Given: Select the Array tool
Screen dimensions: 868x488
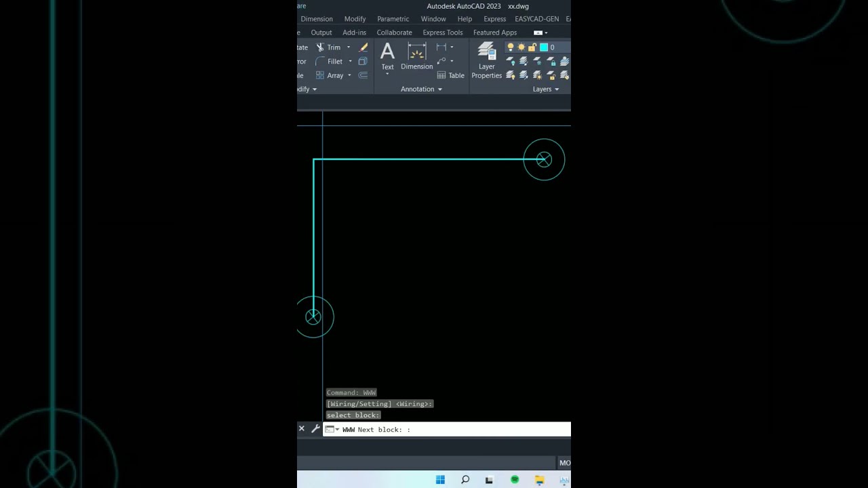Looking at the screenshot, I should coord(329,75).
